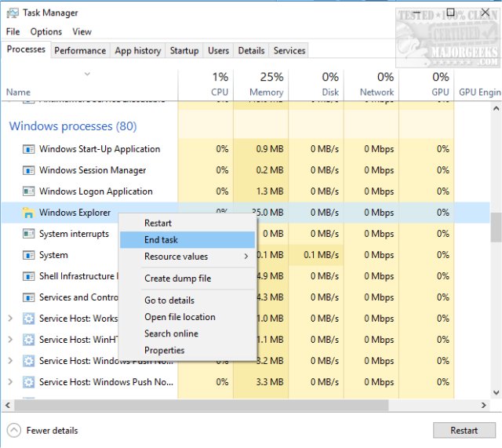Expand the last Service Host: Windows Push No... row

10,382
